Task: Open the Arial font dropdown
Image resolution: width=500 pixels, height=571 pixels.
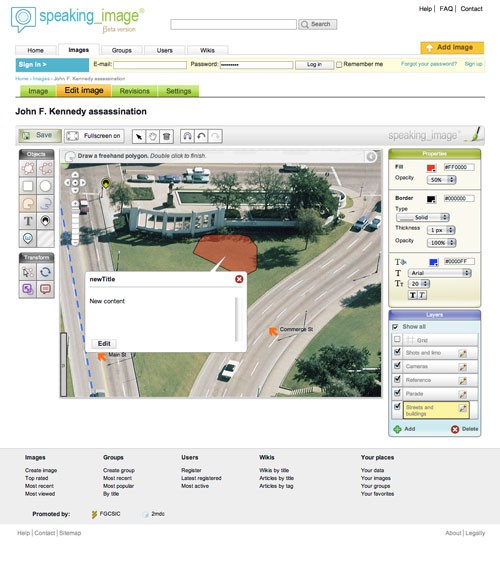Action: pos(440,273)
